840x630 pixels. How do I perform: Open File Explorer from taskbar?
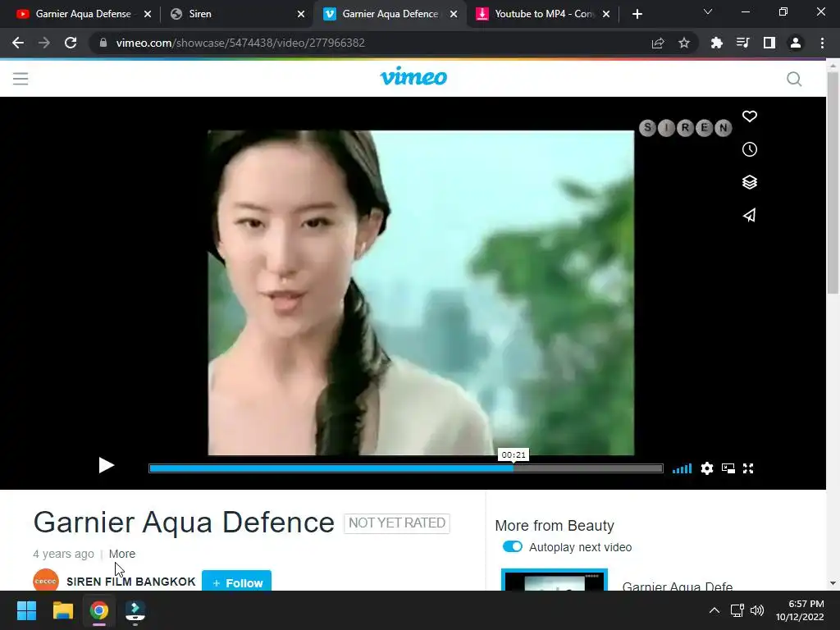click(62, 610)
